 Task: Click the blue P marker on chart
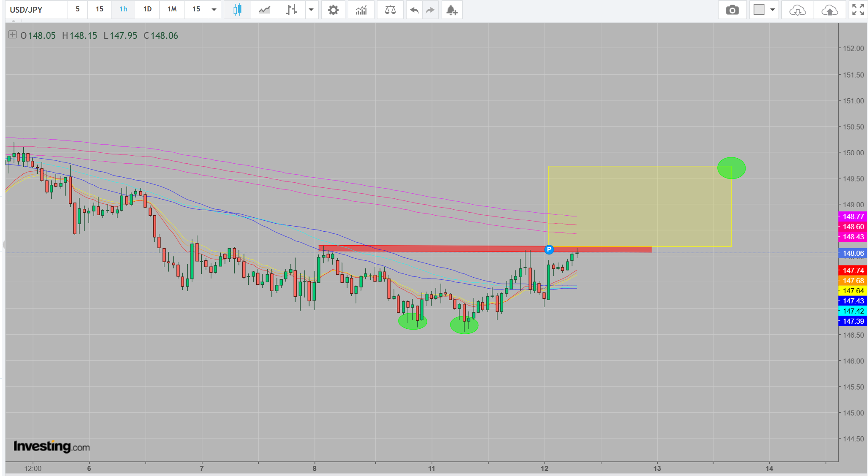(549, 249)
